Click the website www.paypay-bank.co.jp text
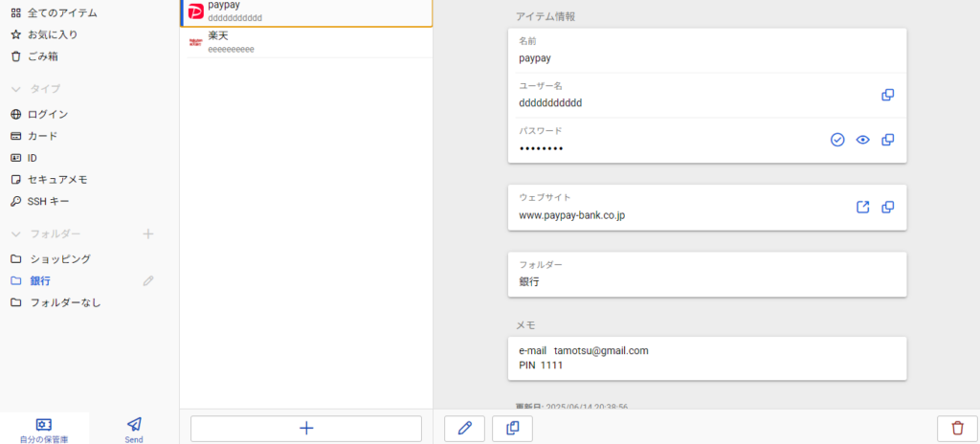 click(572, 215)
